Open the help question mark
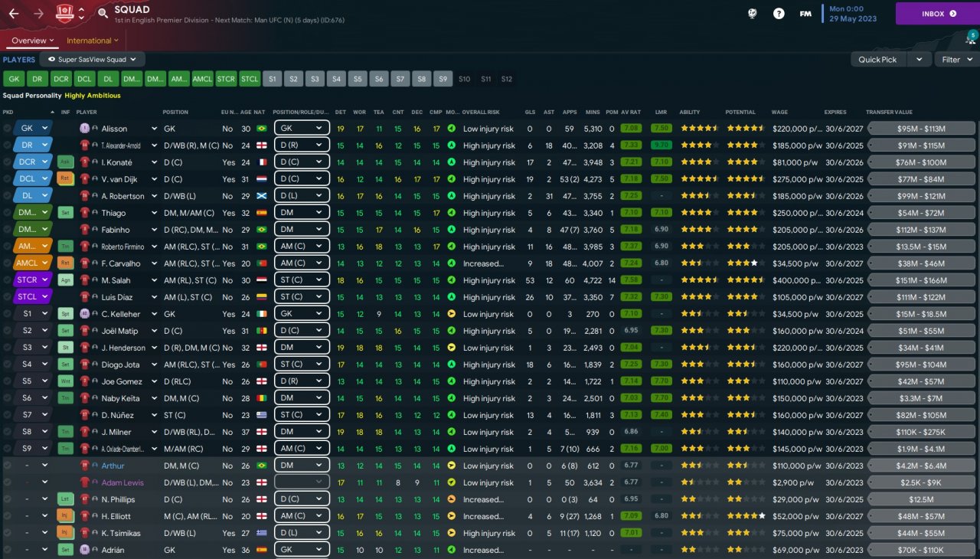This screenshot has width=980, height=559. [779, 14]
